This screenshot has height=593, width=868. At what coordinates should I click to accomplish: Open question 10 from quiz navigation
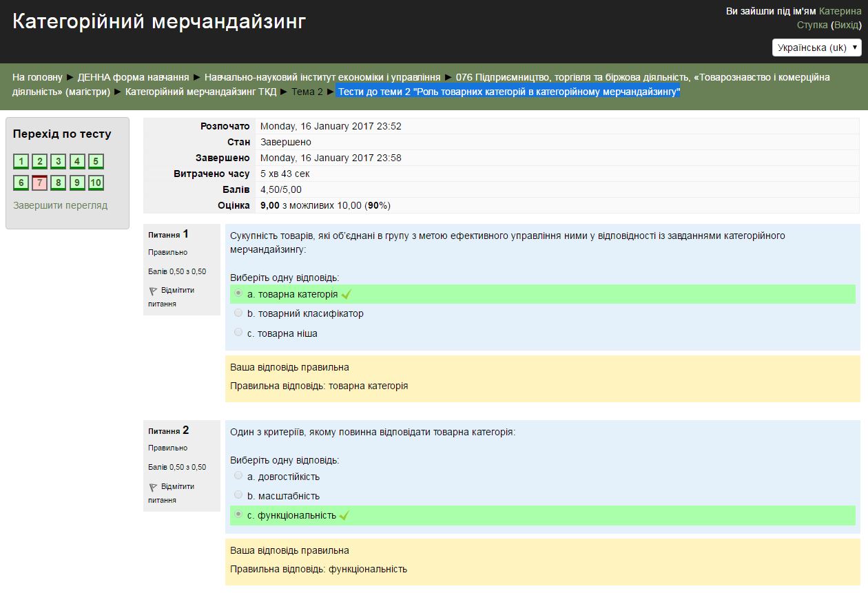[x=96, y=183]
